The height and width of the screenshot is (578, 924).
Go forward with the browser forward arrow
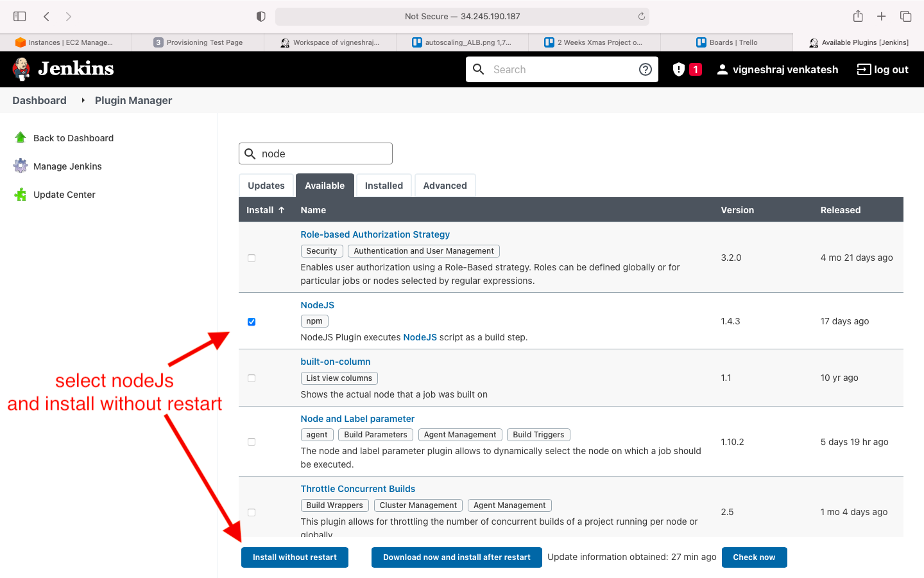point(69,16)
